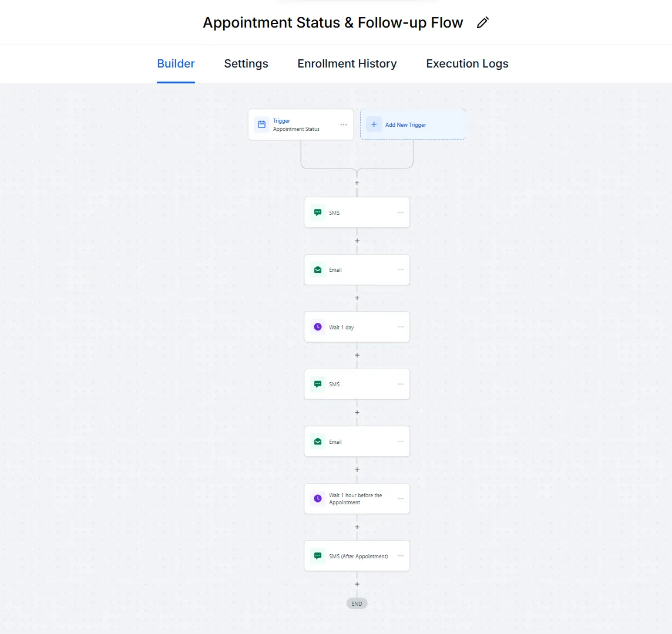Click the calendar icon on Appointment Status trigger
This screenshot has width=672, height=634.
pos(262,124)
